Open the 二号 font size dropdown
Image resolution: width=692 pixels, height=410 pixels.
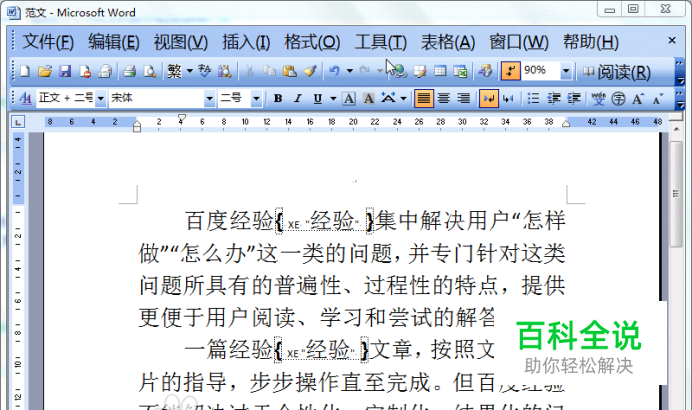pos(256,98)
